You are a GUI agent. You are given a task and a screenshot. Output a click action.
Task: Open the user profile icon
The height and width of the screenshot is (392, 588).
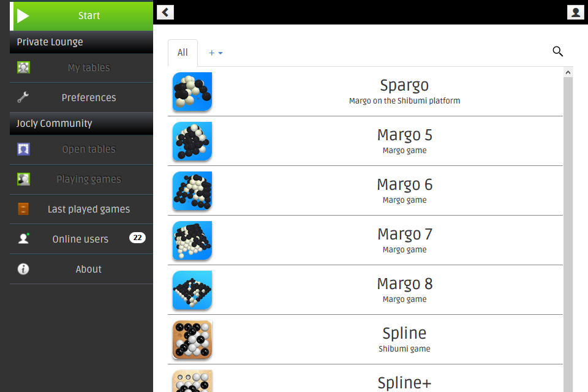pos(575,12)
